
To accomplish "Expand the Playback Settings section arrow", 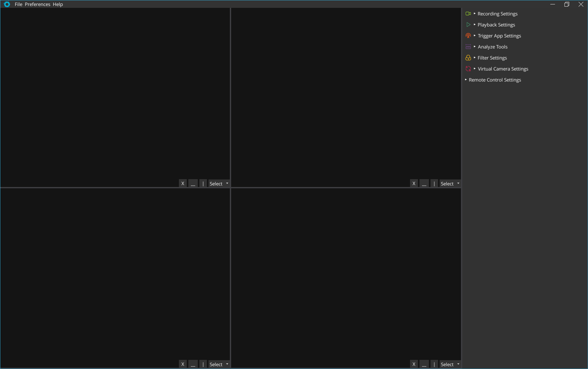I will coord(474,25).
